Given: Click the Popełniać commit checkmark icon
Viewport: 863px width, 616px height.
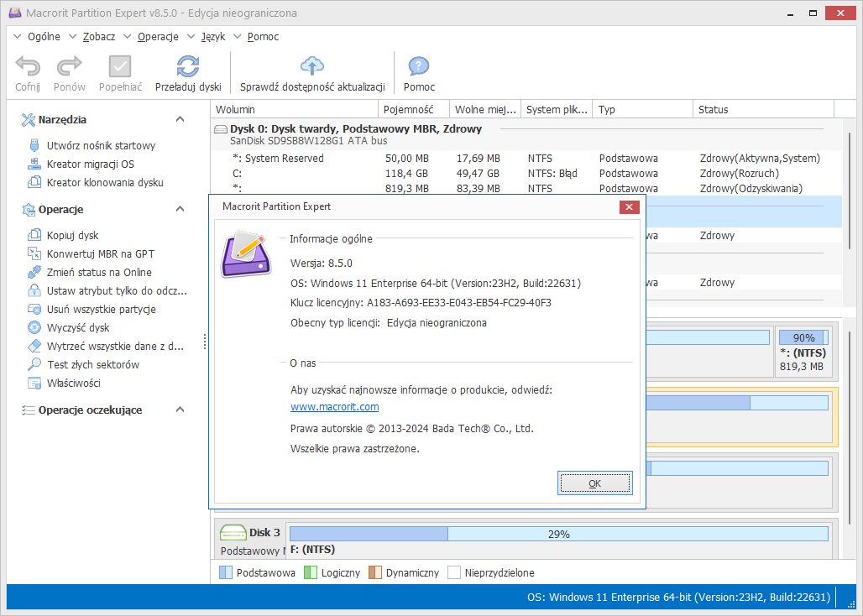Looking at the screenshot, I should point(120,66).
